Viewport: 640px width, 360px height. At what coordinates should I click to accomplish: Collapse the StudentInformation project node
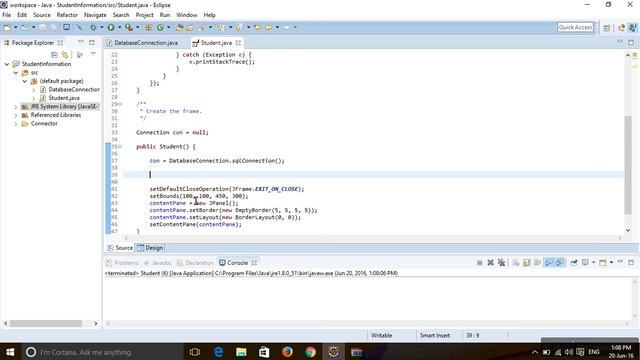click(7, 64)
